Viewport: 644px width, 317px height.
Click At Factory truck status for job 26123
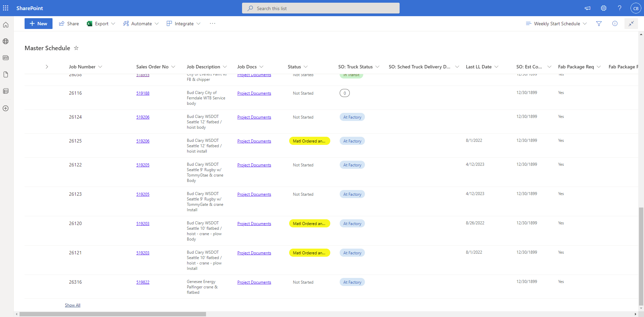click(352, 194)
